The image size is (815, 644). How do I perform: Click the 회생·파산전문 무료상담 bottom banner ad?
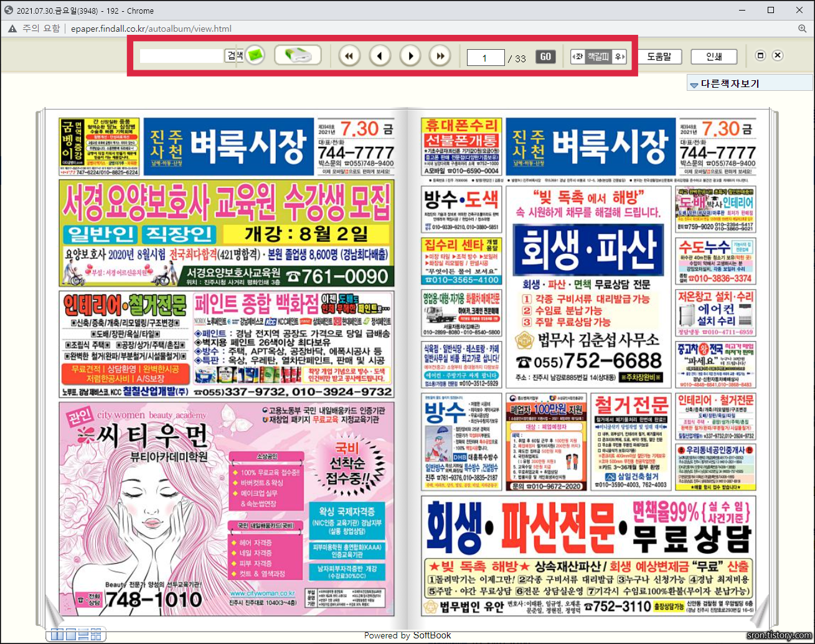588,556
